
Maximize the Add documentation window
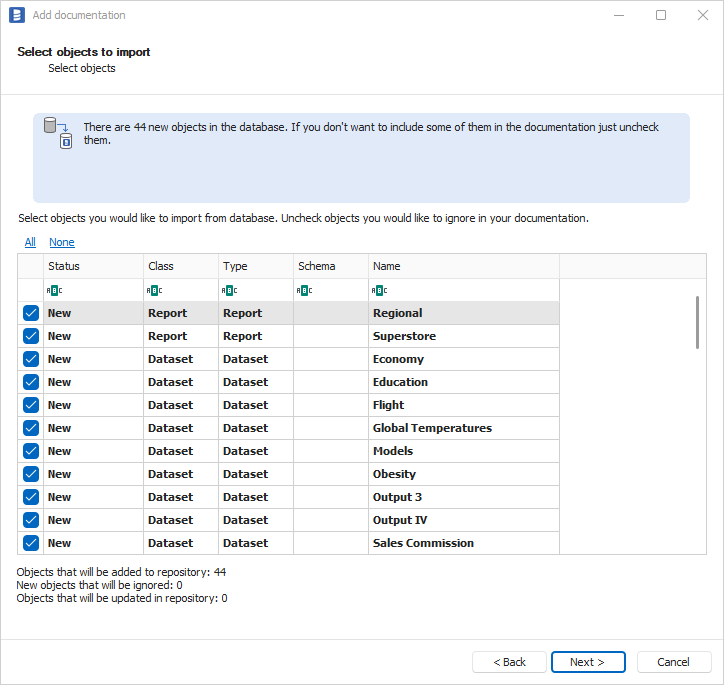661,15
